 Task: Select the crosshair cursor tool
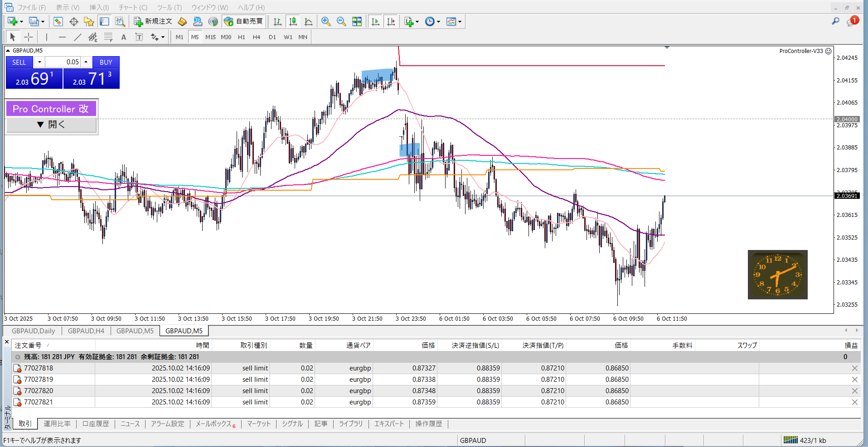point(29,37)
